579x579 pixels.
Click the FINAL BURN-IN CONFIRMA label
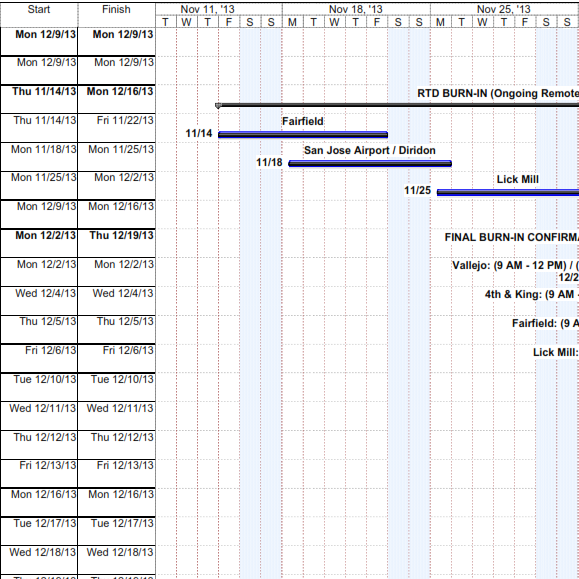tap(511, 237)
